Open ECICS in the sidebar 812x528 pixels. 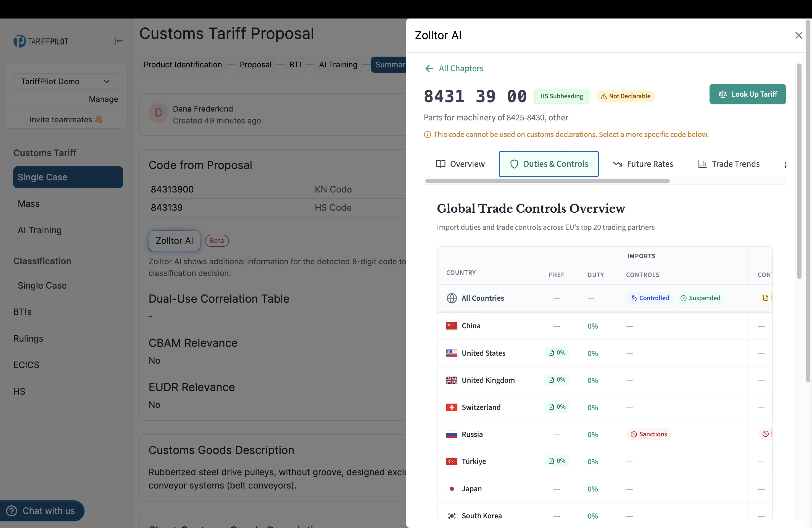tap(26, 365)
